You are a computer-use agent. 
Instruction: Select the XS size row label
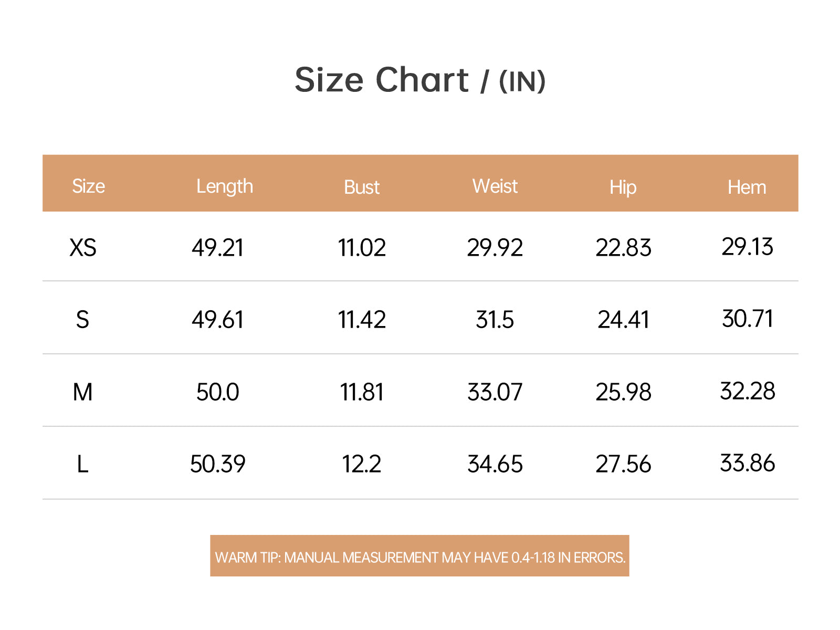[83, 247]
